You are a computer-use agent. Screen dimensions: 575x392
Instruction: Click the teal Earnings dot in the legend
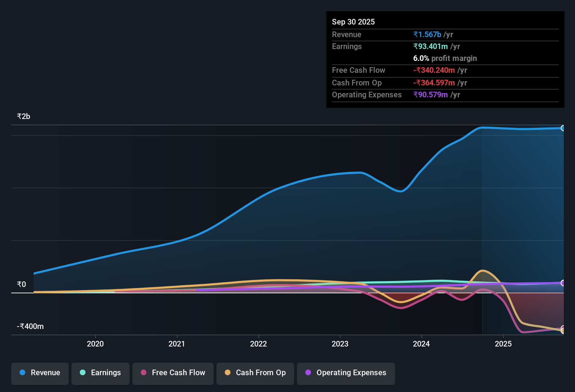[83, 373]
